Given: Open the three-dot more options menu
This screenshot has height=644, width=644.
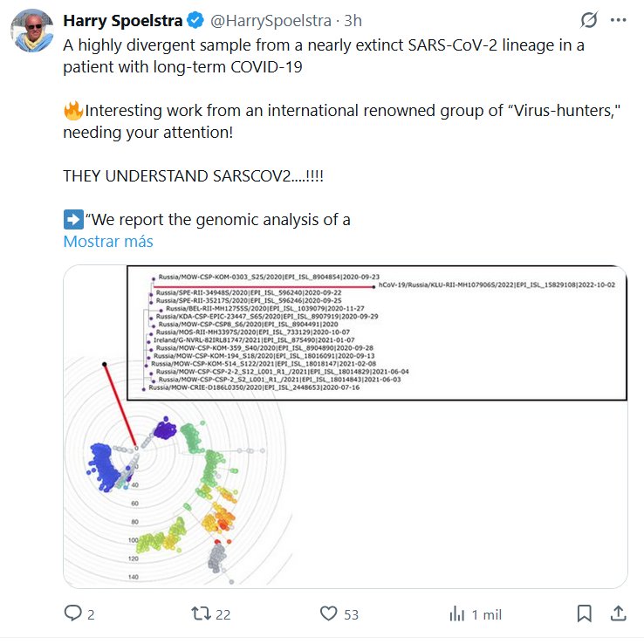Looking at the screenshot, I should [x=619, y=20].
